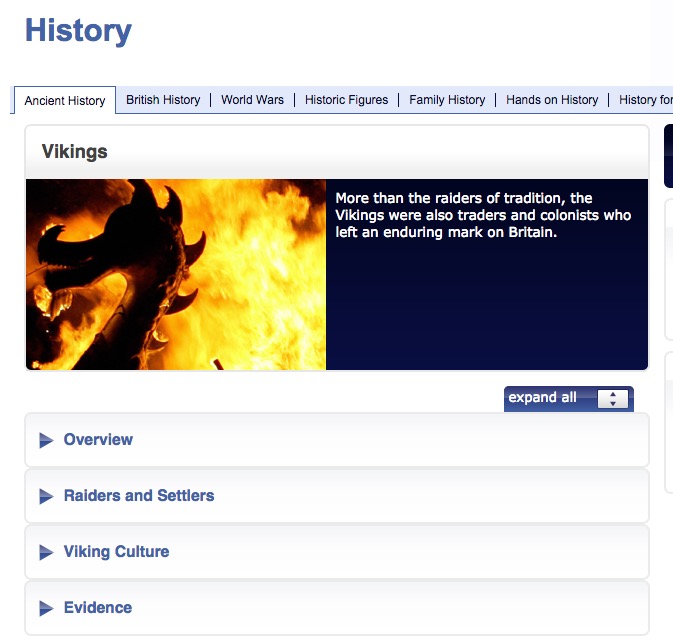Click the History page title
Viewport: 673px width, 637px height.
pos(79,31)
